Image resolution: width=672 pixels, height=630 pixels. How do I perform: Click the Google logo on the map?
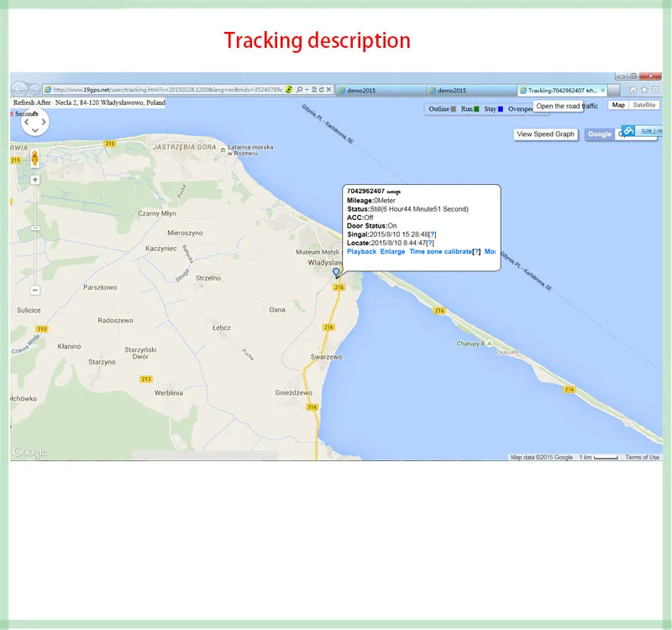coord(30,452)
